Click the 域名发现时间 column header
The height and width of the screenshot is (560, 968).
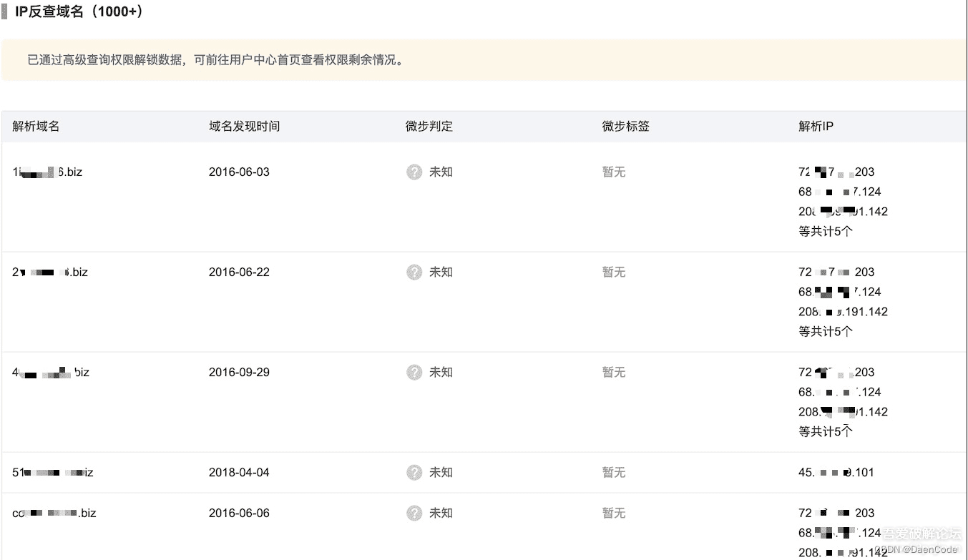[x=244, y=126]
